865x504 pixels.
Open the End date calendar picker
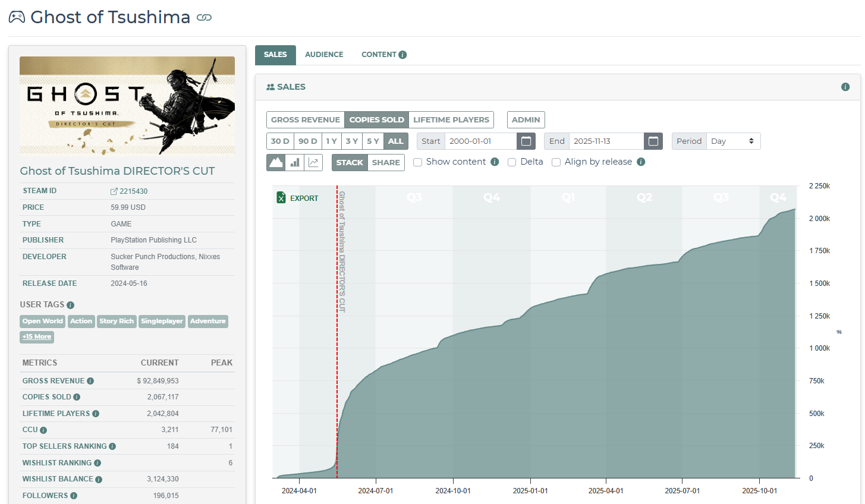[653, 141]
